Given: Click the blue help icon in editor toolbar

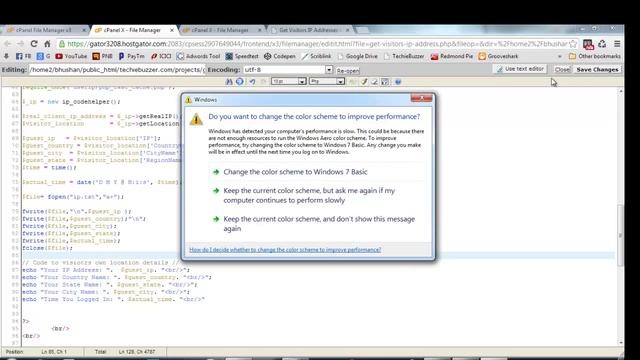Looking at the screenshot, I should 398,82.
